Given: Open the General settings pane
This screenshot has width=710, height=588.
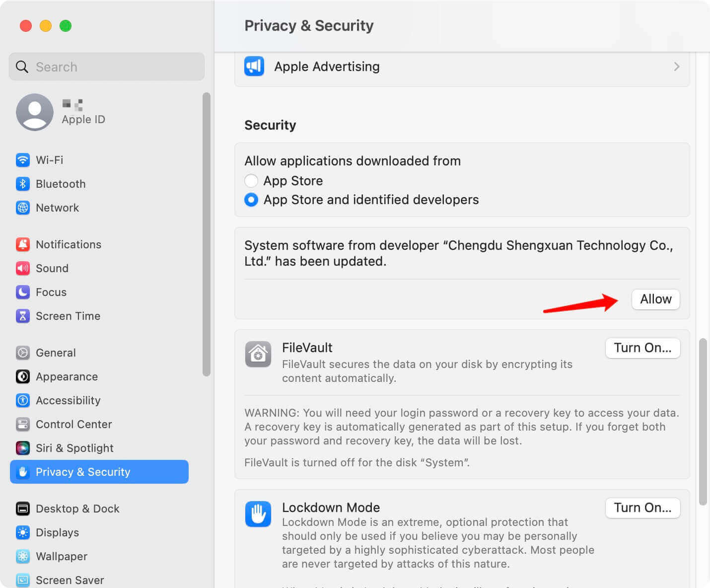Looking at the screenshot, I should tap(56, 353).
